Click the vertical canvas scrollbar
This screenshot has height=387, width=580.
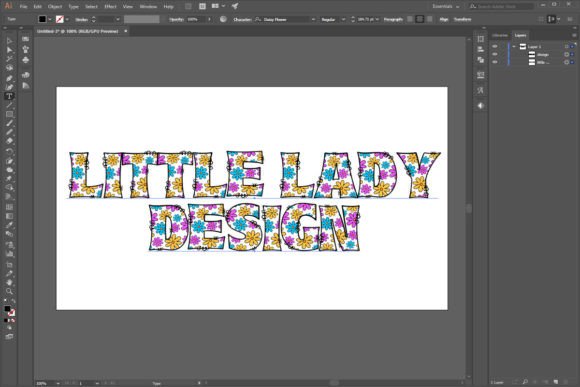[x=469, y=208]
